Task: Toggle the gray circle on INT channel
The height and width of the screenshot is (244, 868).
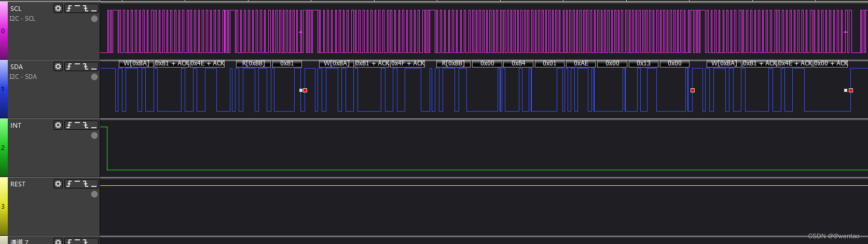Action: pos(94,135)
